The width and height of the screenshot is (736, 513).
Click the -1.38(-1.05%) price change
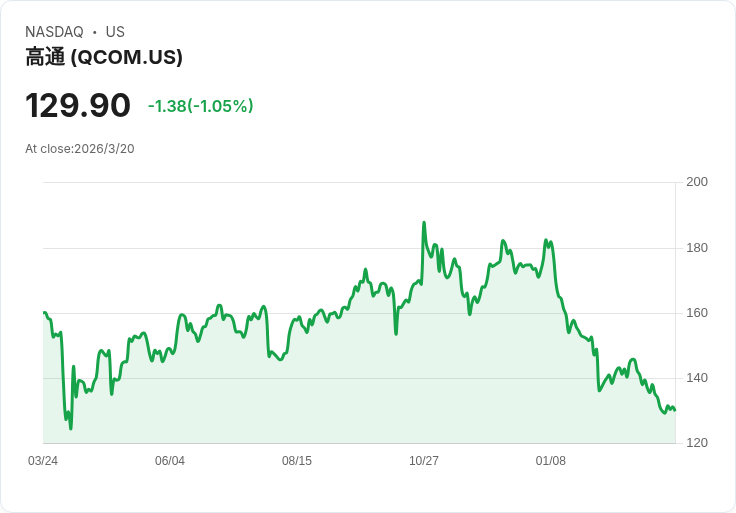pyautogui.click(x=200, y=106)
